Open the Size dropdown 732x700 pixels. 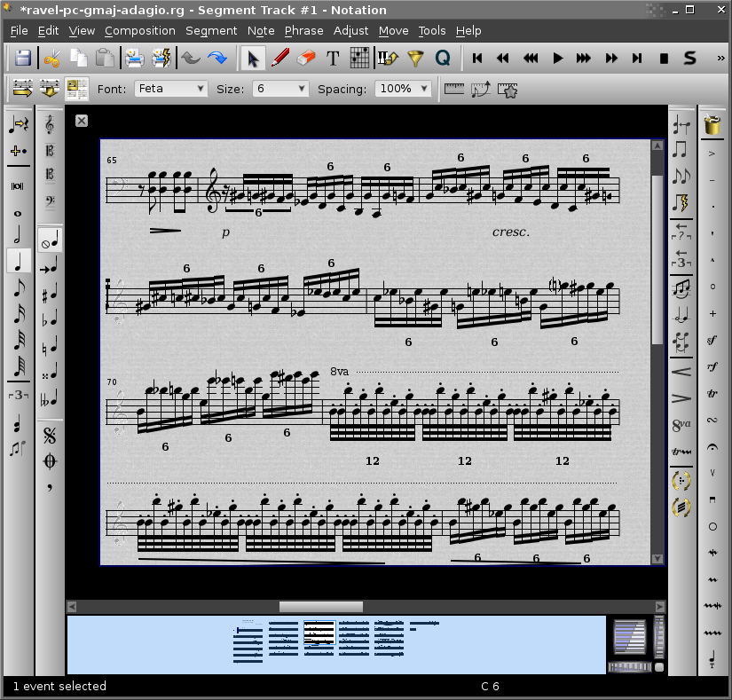click(279, 89)
